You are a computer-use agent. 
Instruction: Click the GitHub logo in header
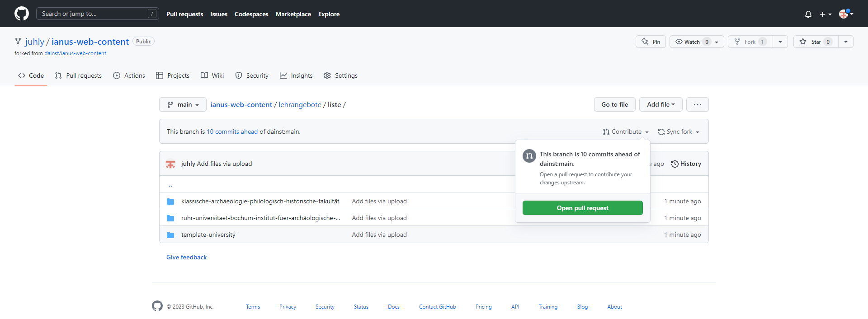click(x=22, y=14)
